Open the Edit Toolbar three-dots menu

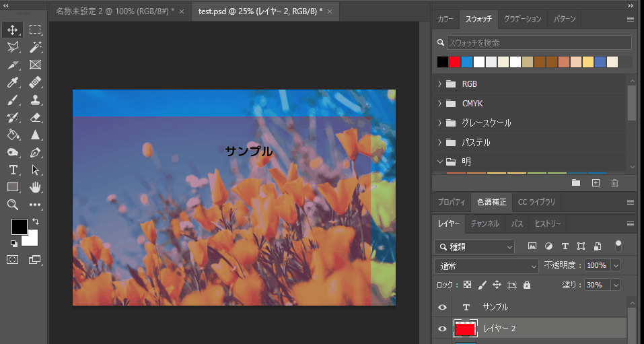point(35,205)
